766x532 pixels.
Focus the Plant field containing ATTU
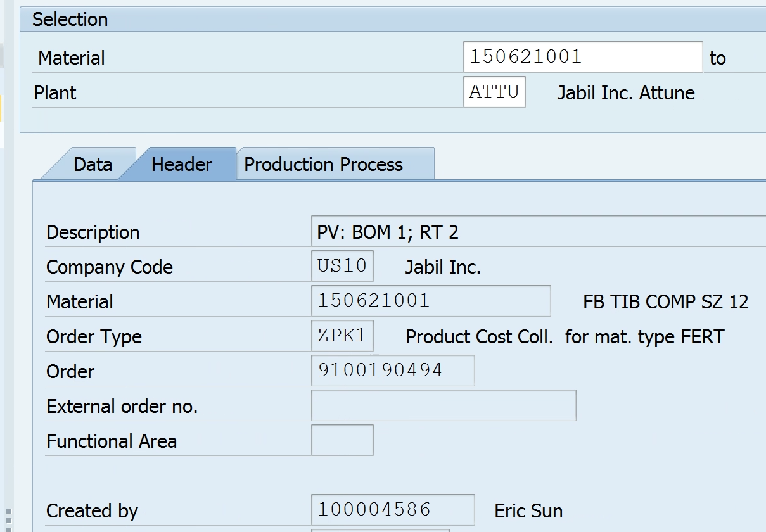coord(494,92)
